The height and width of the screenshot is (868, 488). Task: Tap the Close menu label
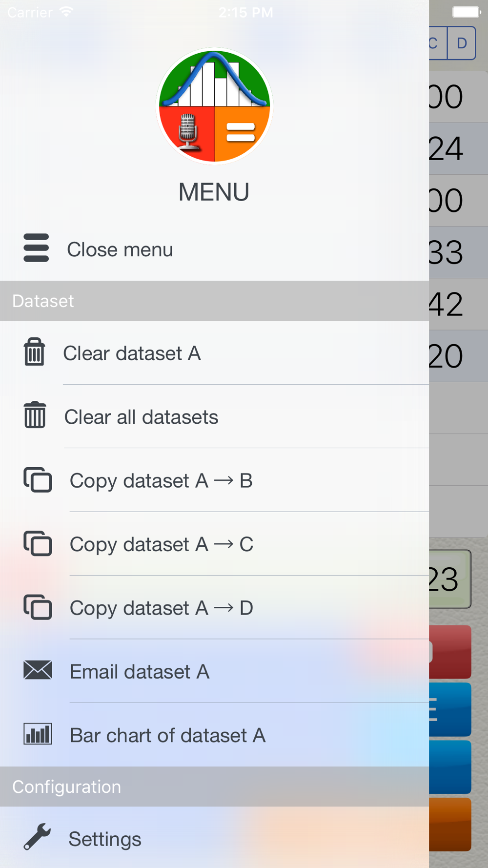120,249
